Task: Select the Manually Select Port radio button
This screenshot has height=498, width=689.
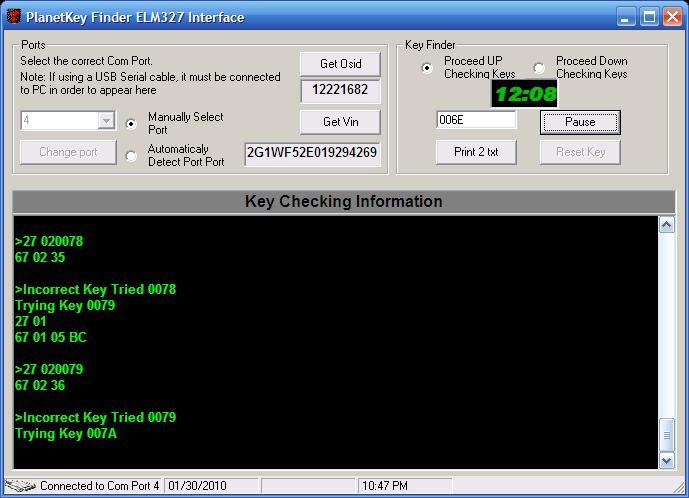Action: coord(131,124)
